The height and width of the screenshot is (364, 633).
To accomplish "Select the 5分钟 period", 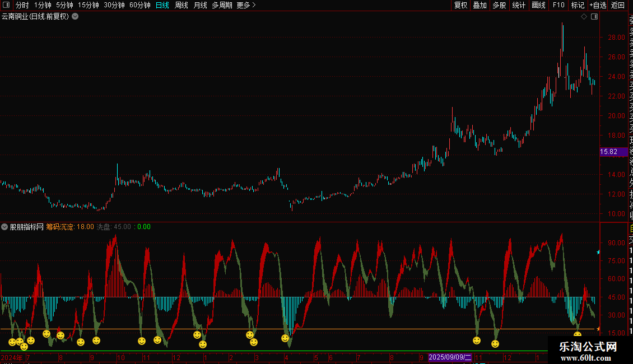I will [x=64, y=5].
